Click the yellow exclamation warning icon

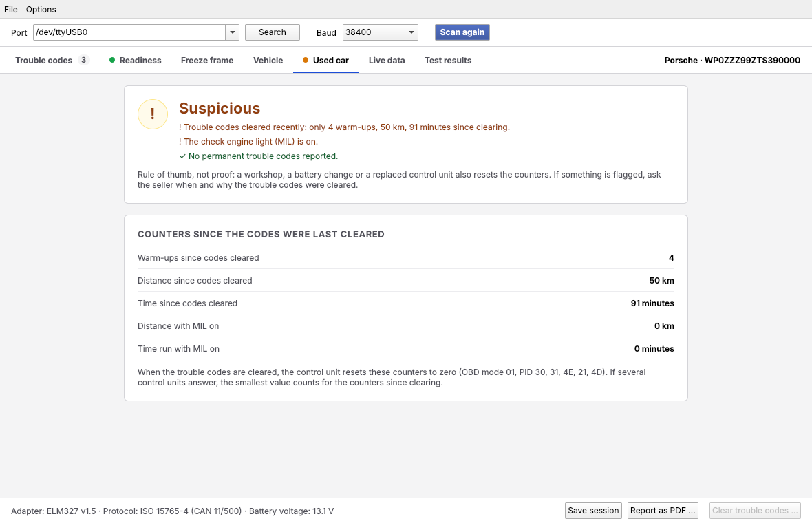click(x=152, y=114)
